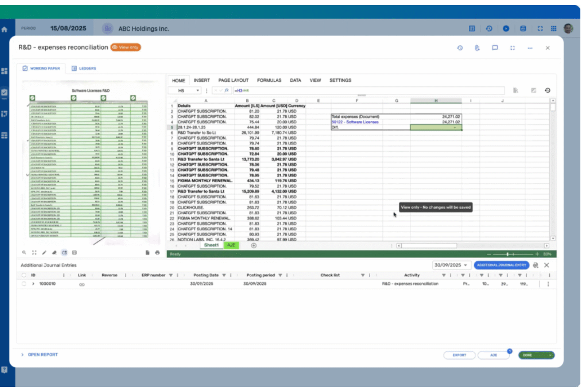Attach a file to the reconciliation

(477, 48)
